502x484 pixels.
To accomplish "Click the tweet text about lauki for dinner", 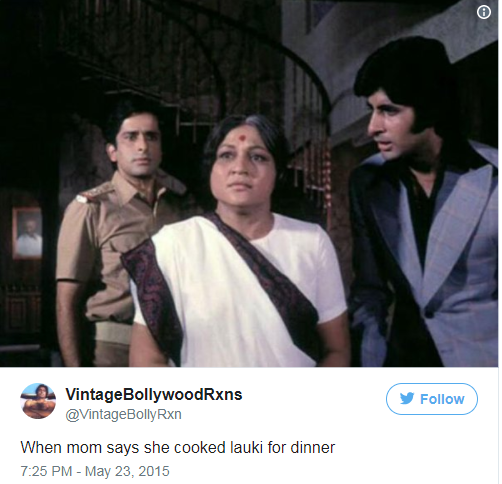I will (178, 447).
